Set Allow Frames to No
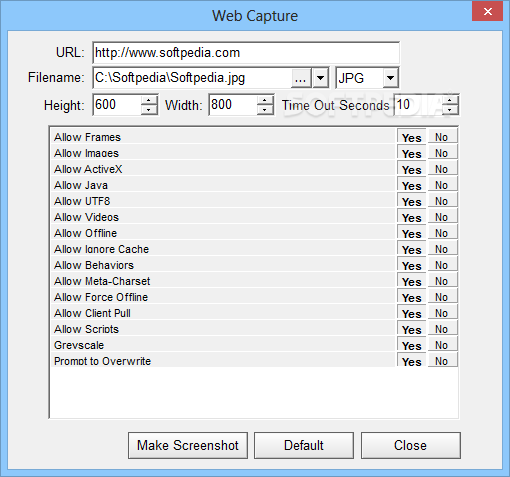The height and width of the screenshot is (477, 510). coord(442,137)
